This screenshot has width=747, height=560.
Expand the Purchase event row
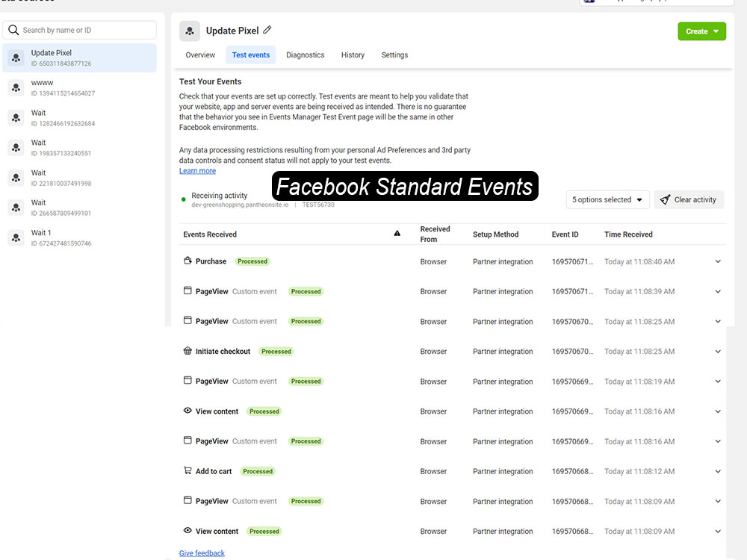point(718,261)
